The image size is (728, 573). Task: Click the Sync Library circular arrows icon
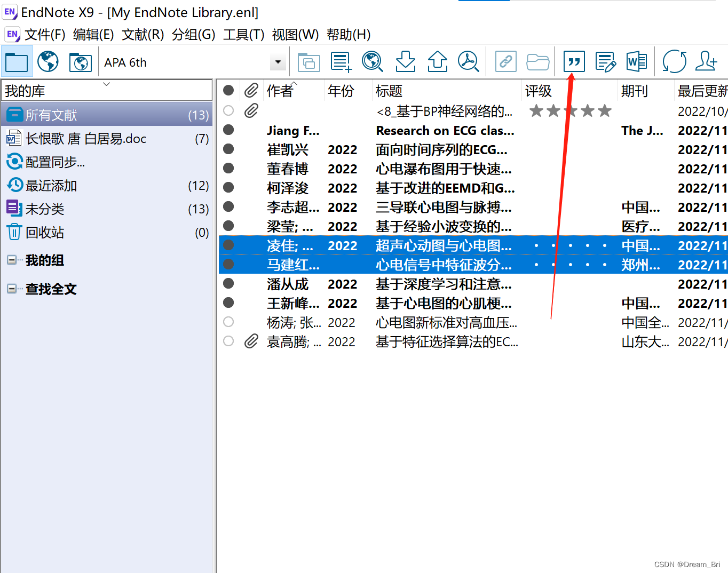tap(675, 62)
